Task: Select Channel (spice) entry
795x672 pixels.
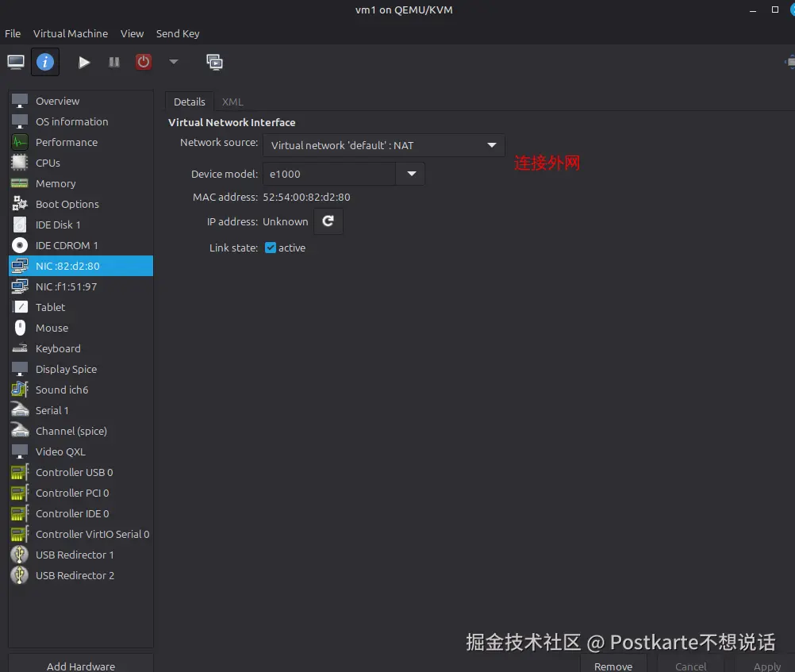Action: [81, 431]
